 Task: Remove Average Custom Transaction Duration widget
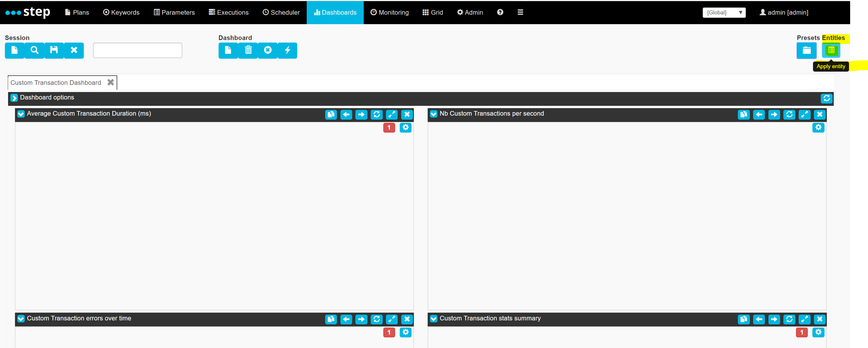pyautogui.click(x=407, y=115)
